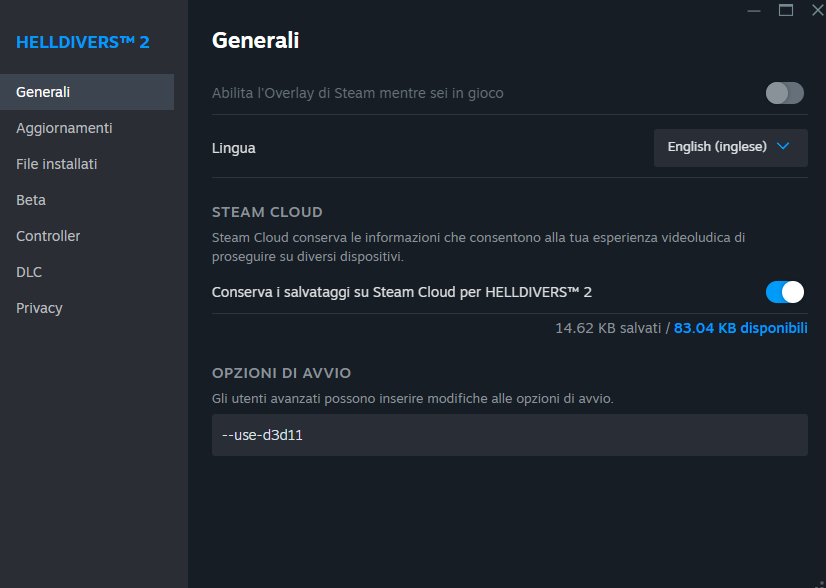Go to File installati
Viewport: 826px width, 588px height.
click(x=57, y=164)
